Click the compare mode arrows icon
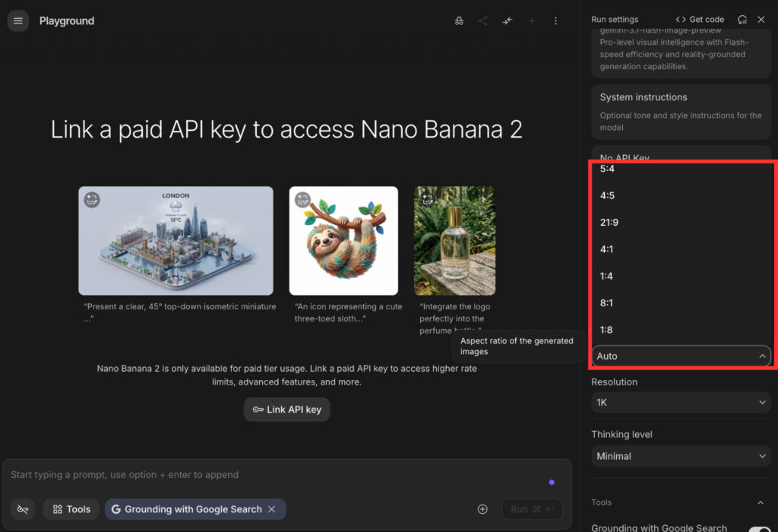This screenshot has height=532, width=778. 507,21
